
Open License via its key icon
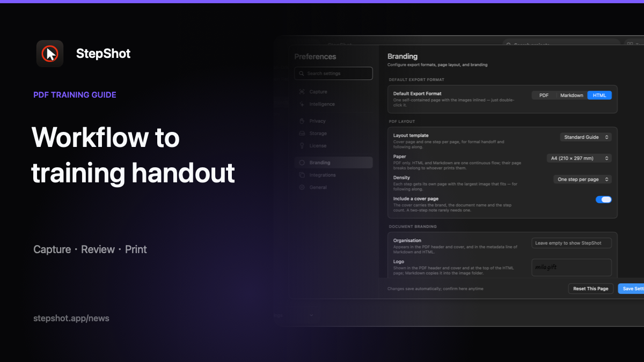pos(302,146)
